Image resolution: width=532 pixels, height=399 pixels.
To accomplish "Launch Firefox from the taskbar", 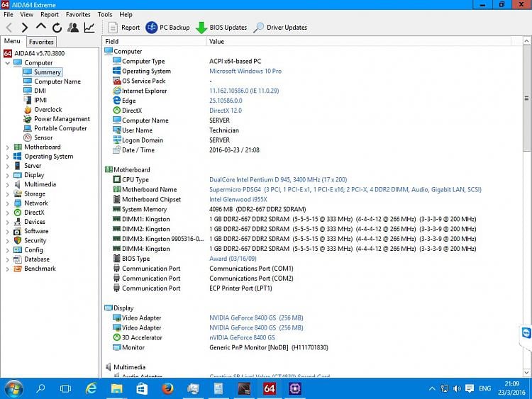I will point(167,388).
